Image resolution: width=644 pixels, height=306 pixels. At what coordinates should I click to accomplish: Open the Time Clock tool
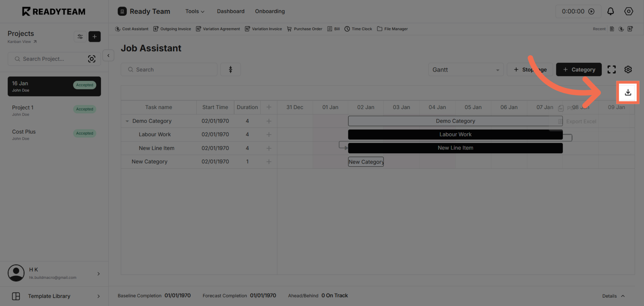(x=358, y=29)
